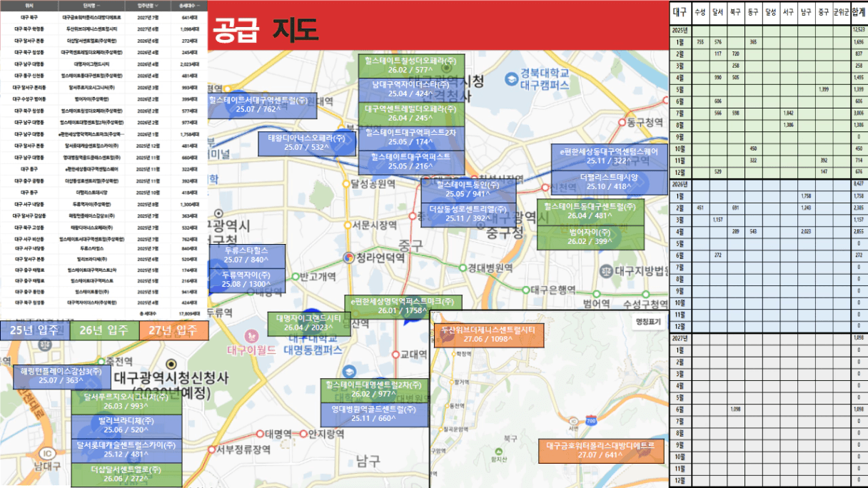
Task: Click the orange 27년 입주 legend swatch
Action: 174,330
